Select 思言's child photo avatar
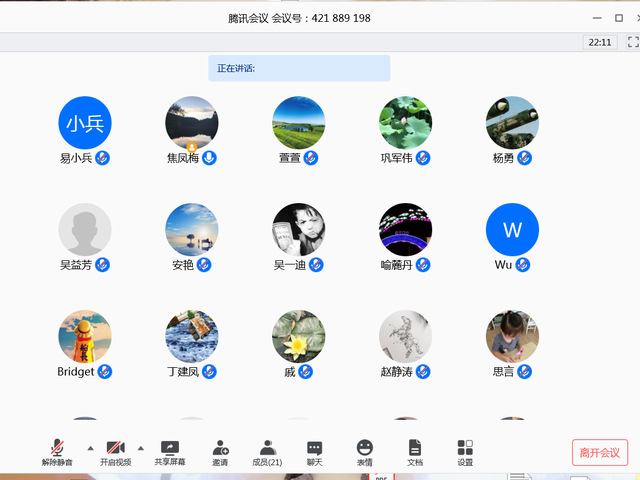The height and width of the screenshot is (480, 640). click(513, 336)
